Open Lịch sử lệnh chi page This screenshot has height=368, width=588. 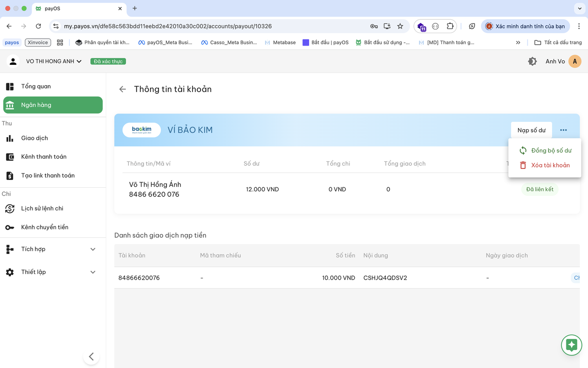42,208
